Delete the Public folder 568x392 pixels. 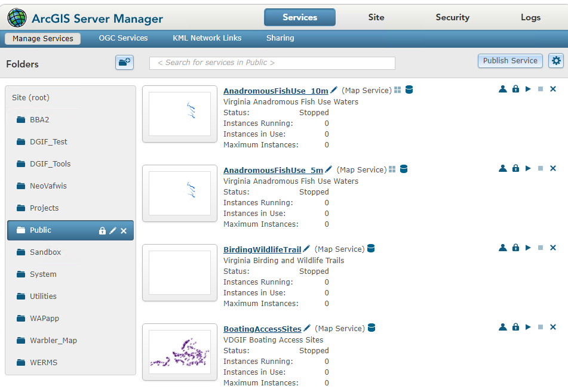coord(124,231)
